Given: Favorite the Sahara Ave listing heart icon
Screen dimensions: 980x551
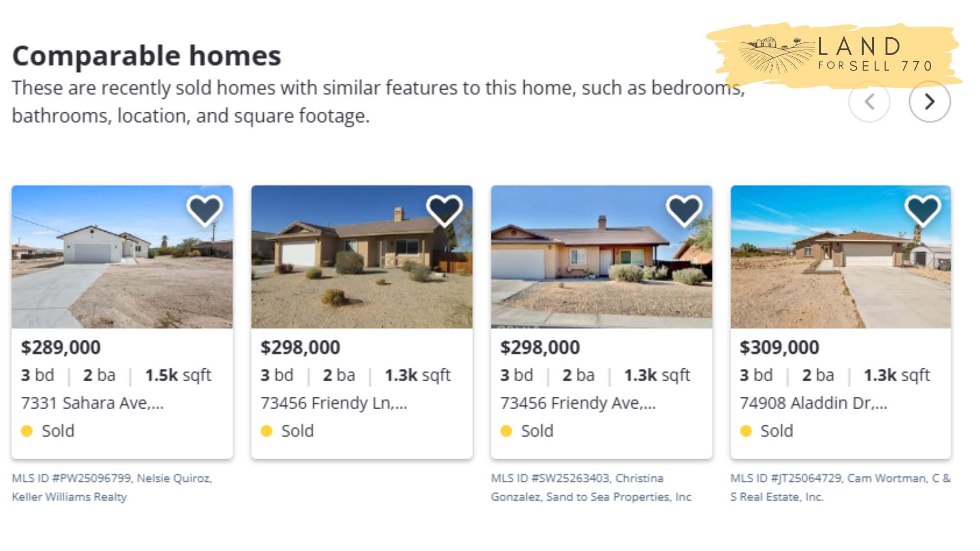Looking at the screenshot, I should (x=205, y=208).
